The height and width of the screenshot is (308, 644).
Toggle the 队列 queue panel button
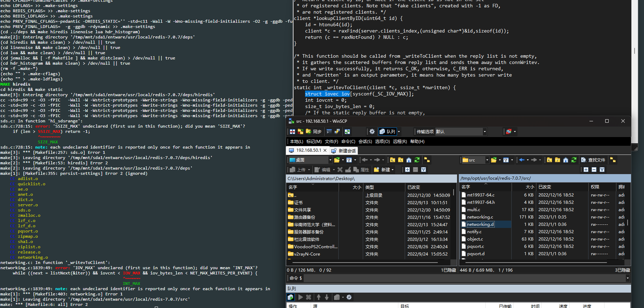[388, 131]
